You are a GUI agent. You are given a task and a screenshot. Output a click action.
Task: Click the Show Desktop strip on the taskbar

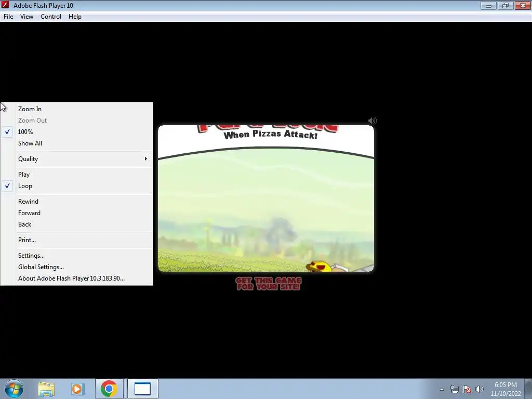[528, 389]
